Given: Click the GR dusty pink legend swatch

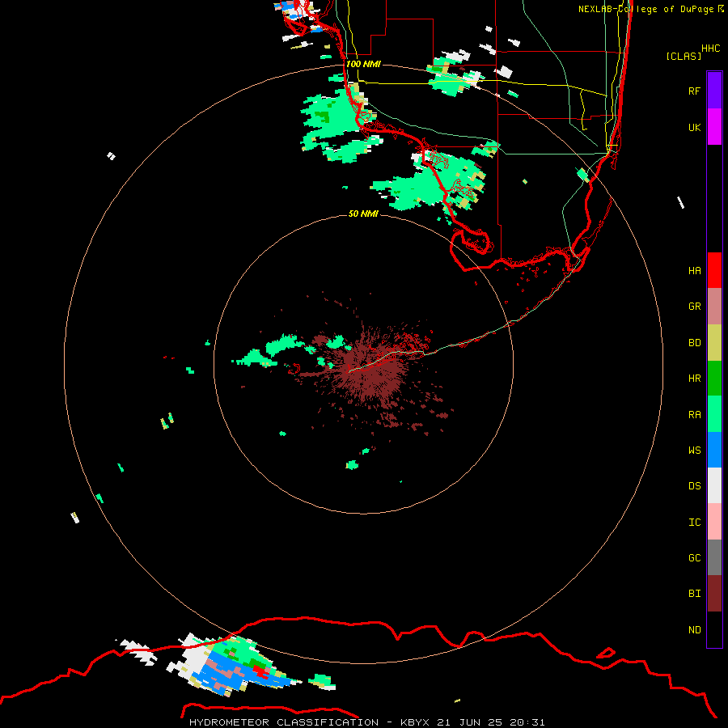Looking at the screenshot, I should (x=714, y=307).
